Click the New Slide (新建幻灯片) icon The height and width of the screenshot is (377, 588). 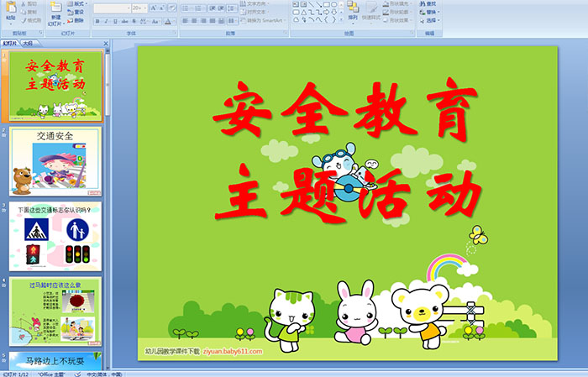(56, 7)
